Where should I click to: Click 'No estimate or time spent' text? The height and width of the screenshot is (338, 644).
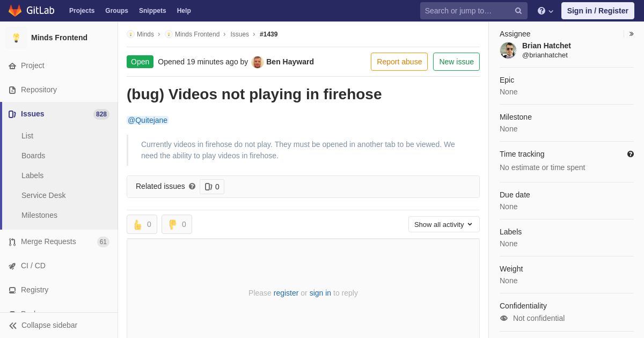click(542, 167)
